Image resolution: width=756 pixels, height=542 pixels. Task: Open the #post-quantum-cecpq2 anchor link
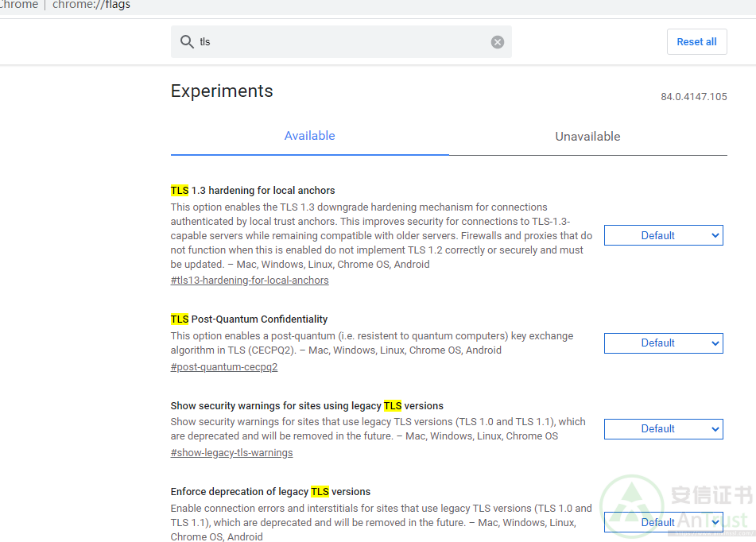click(x=224, y=367)
